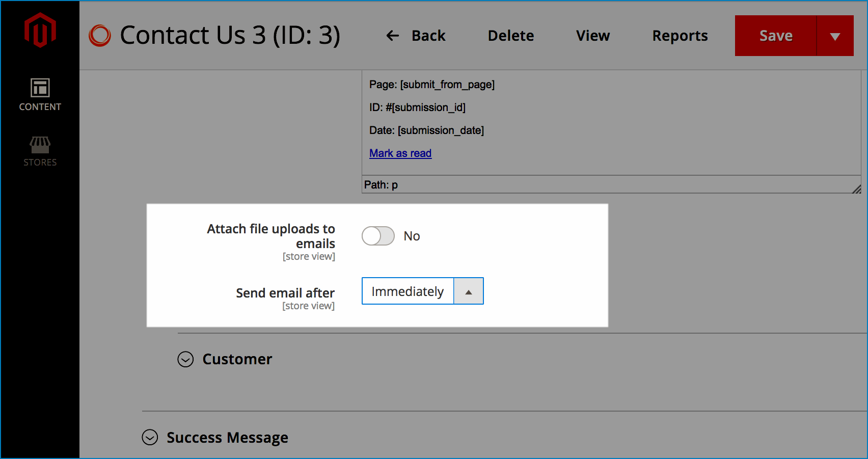Click the Delete action in header
Screen dimensions: 868x459
click(x=510, y=36)
